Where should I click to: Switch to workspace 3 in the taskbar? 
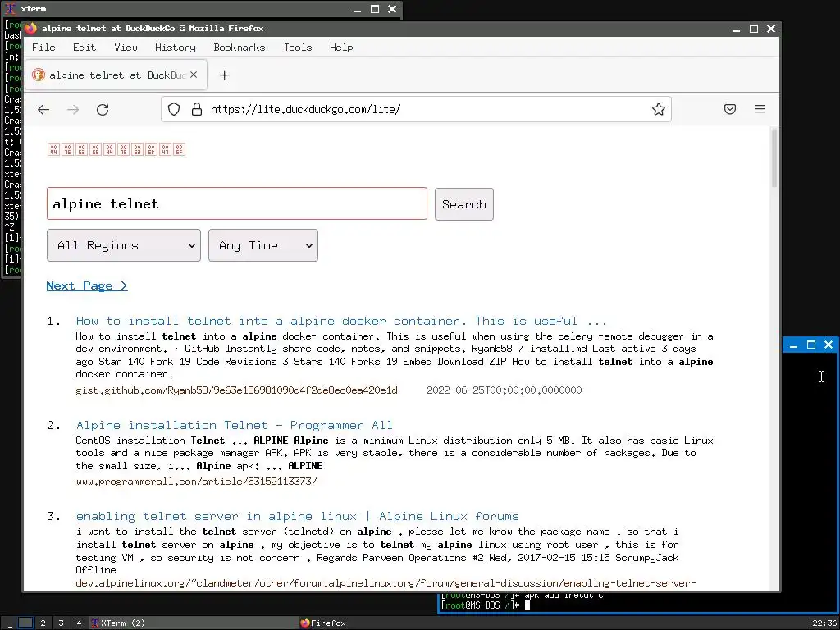(61, 623)
